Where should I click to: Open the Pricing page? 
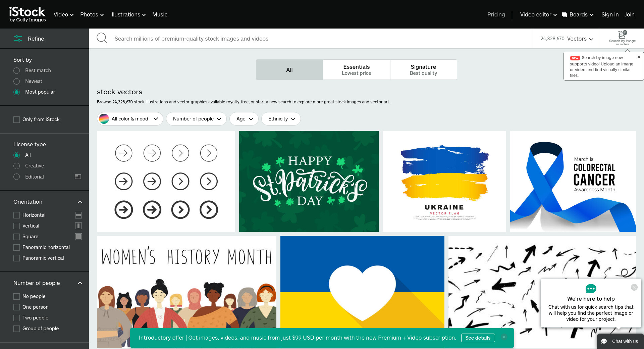click(496, 14)
